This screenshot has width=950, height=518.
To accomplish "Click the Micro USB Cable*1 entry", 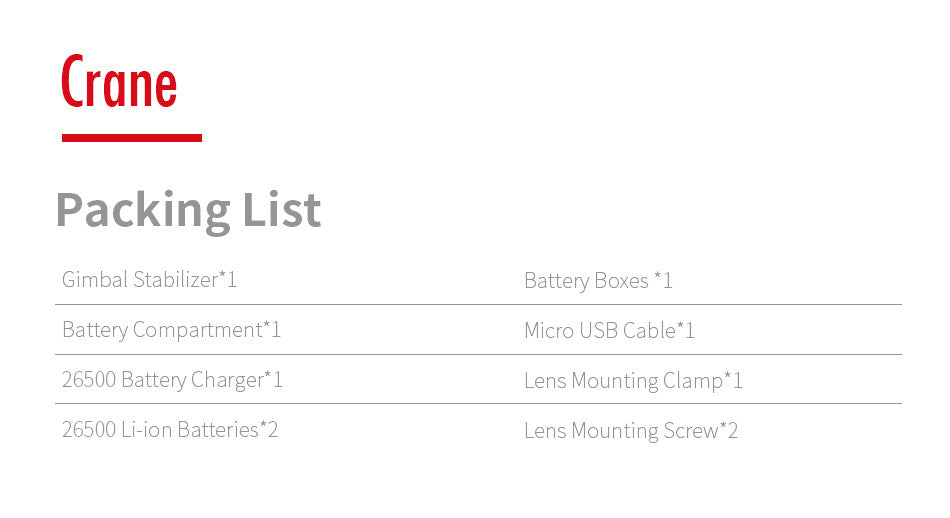I will pyautogui.click(x=609, y=330).
